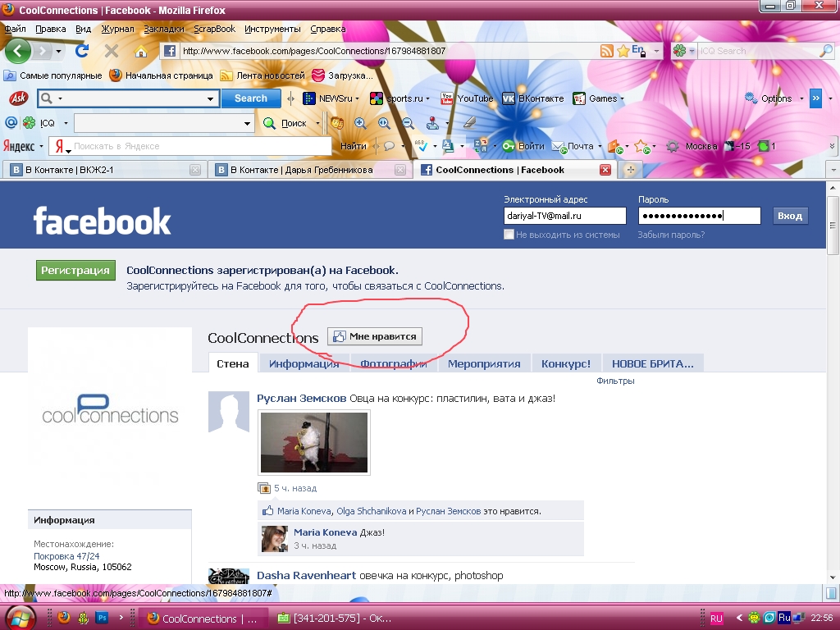
Task: Expand Yandex toolbar overflow chevron
Action: click(832, 146)
